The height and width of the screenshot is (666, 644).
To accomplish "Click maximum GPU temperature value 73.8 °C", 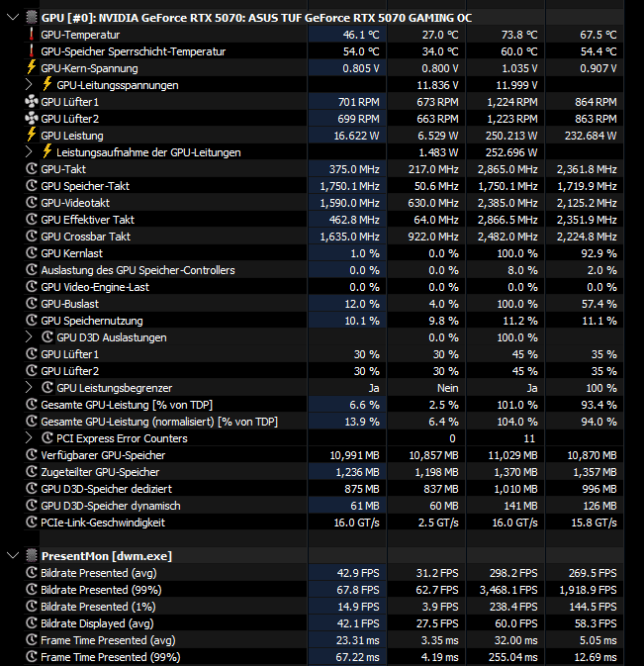I will pos(519,35).
